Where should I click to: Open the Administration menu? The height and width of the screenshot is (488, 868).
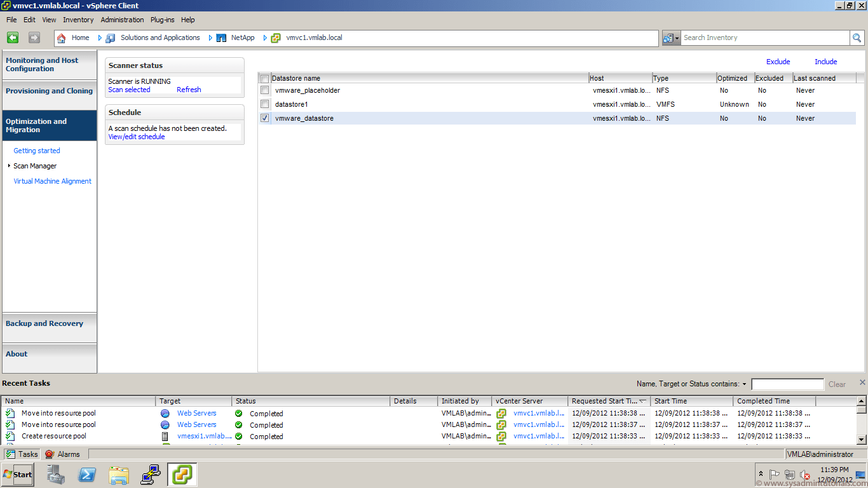pyautogui.click(x=122, y=20)
